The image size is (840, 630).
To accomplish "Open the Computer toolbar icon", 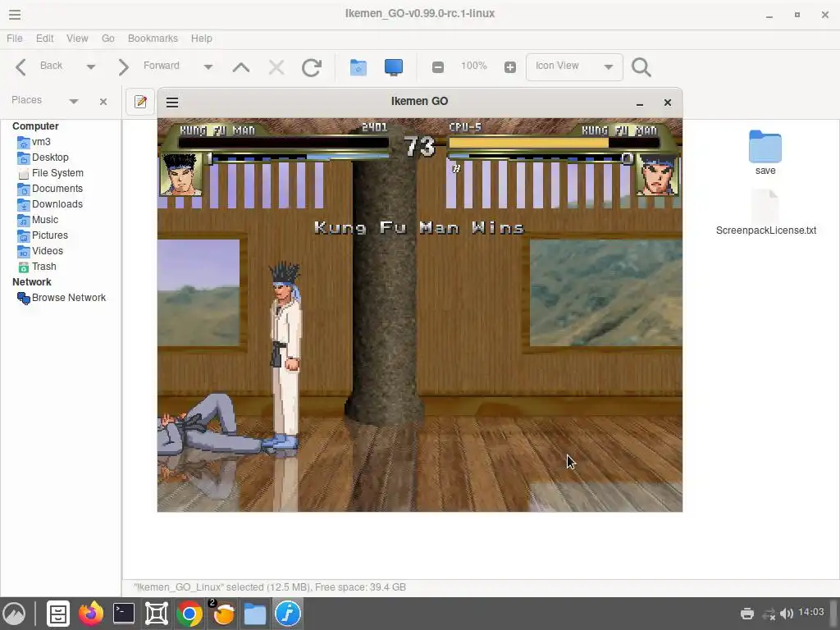I will point(394,67).
